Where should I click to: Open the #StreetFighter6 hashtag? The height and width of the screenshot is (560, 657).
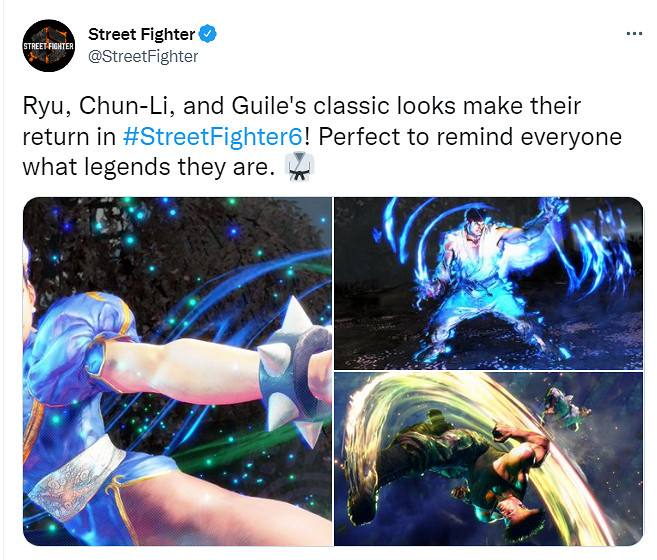pyautogui.click(x=212, y=137)
